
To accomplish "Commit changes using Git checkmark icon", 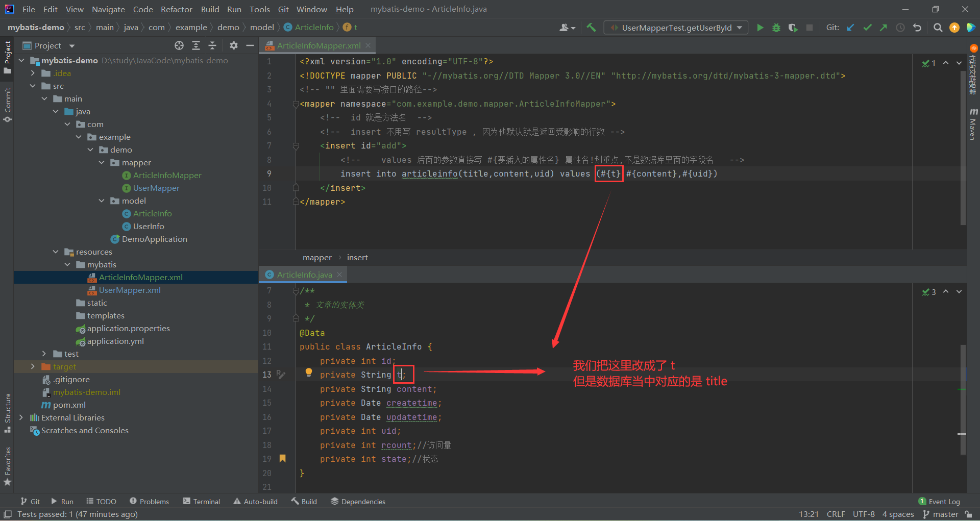I will pyautogui.click(x=867, y=28).
